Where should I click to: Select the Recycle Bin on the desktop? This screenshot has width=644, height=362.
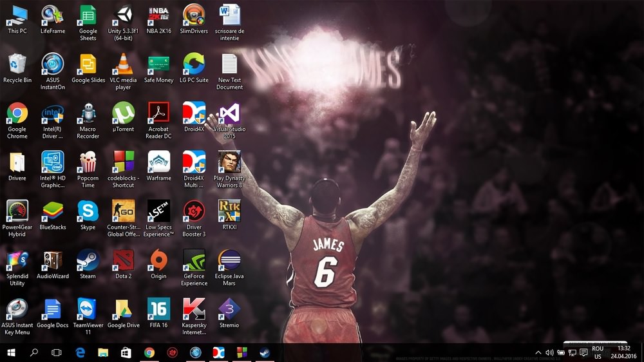pyautogui.click(x=17, y=64)
